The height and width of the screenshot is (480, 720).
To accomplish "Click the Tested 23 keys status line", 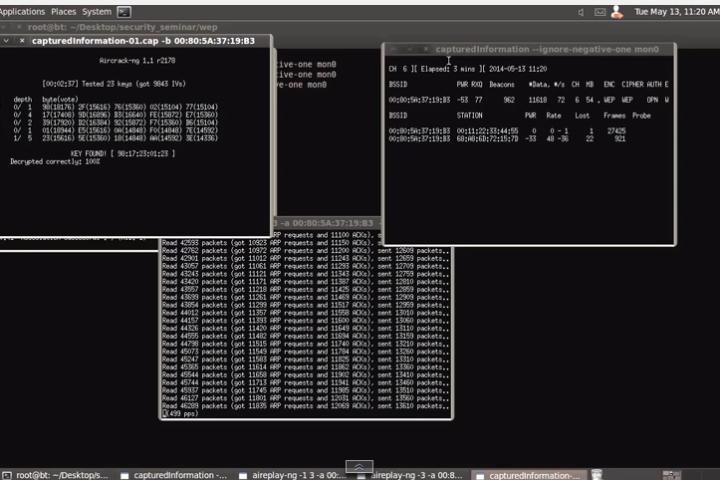I will pos(114,84).
